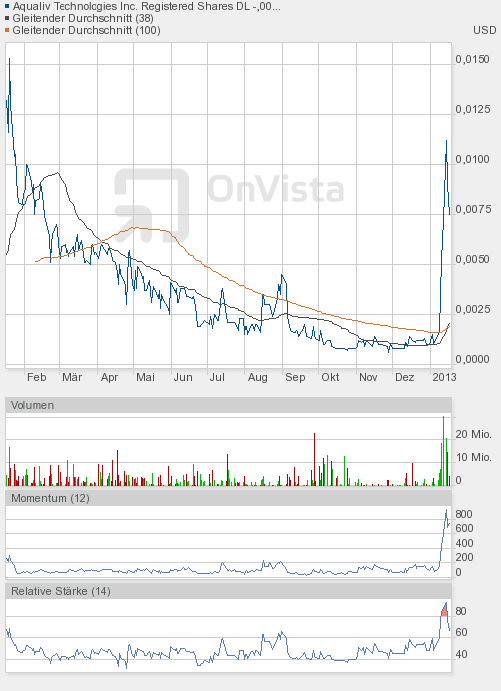Select the Gleitender Durchschnitt (38) legend label

pos(83,19)
